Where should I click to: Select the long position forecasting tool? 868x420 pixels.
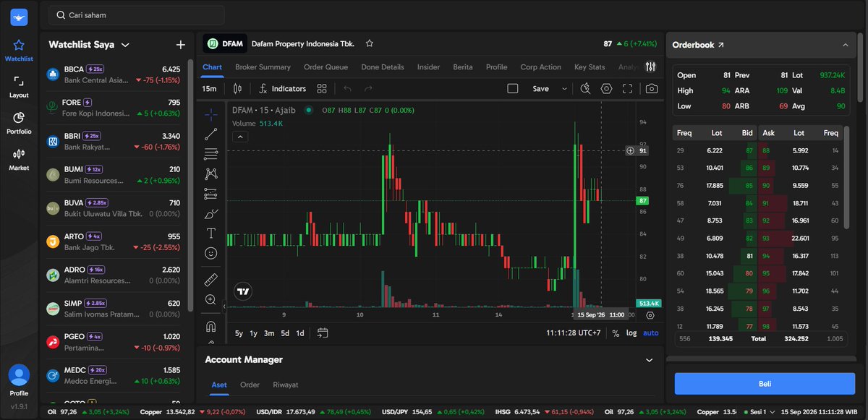tap(210, 194)
